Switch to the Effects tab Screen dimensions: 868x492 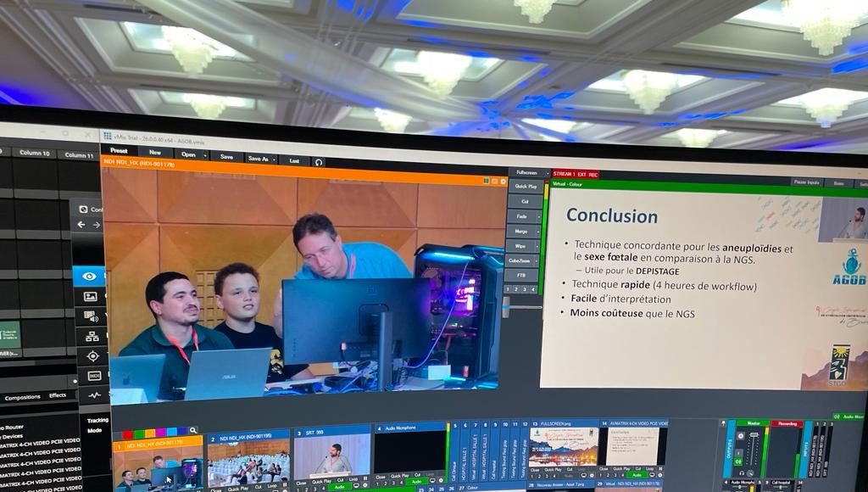point(58,396)
